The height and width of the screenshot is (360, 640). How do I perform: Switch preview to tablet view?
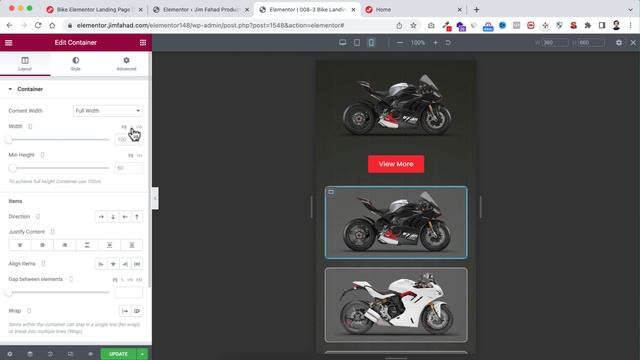pyautogui.click(x=357, y=42)
